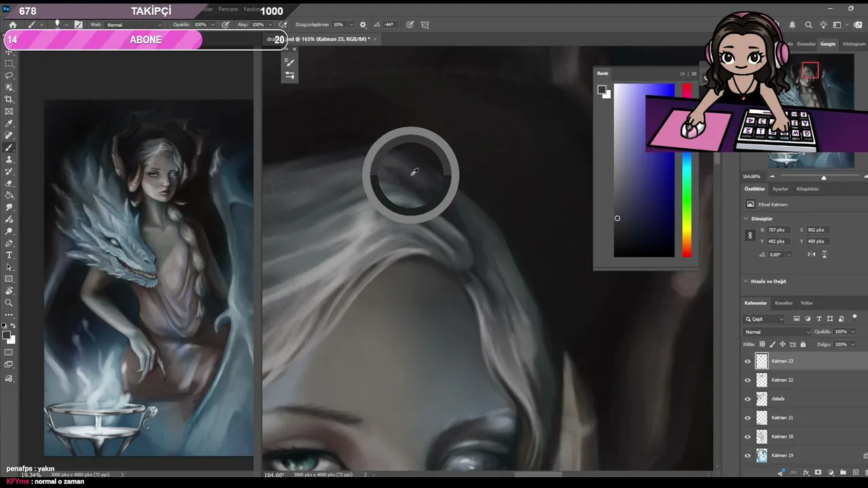Select the Eyedropper tool in toolbox

(x=9, y=124)
